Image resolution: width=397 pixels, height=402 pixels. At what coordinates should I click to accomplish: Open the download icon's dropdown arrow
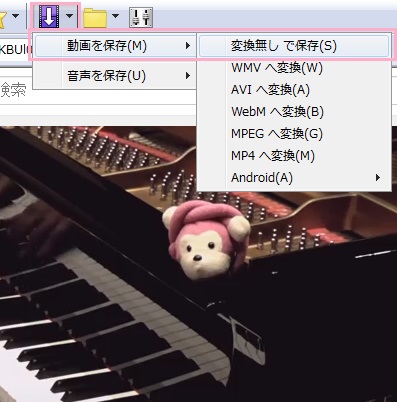(69, 16)
